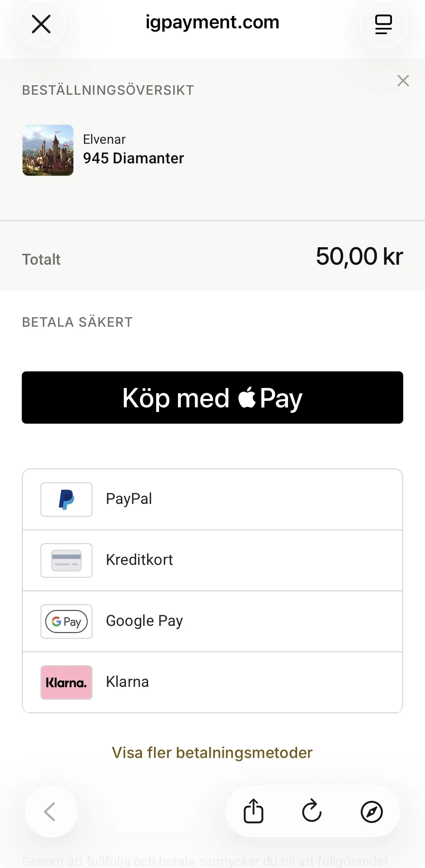The width and height of the screenshot is (425, 868).
Task: Select Google Pay payment method
Action: [x=212, y=622]
